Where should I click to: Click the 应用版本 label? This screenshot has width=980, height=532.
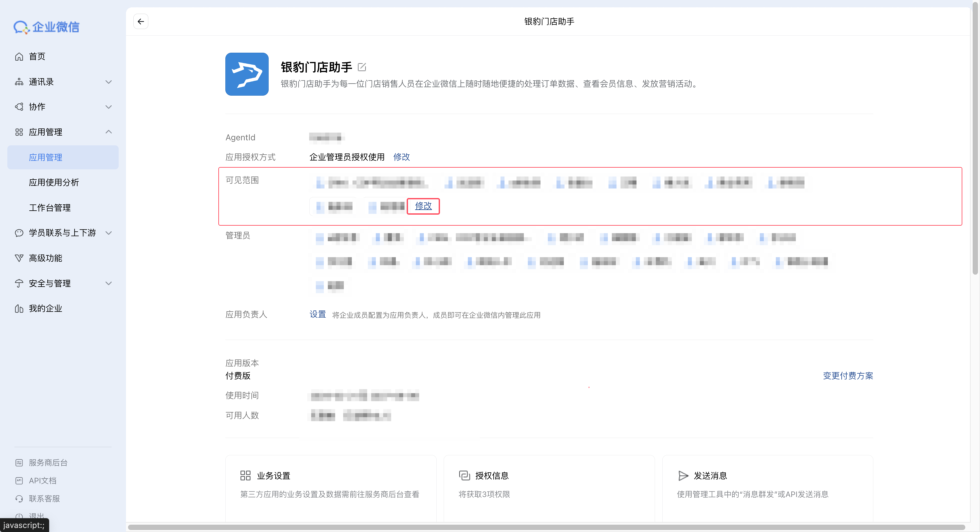click(x=242, y=363)
